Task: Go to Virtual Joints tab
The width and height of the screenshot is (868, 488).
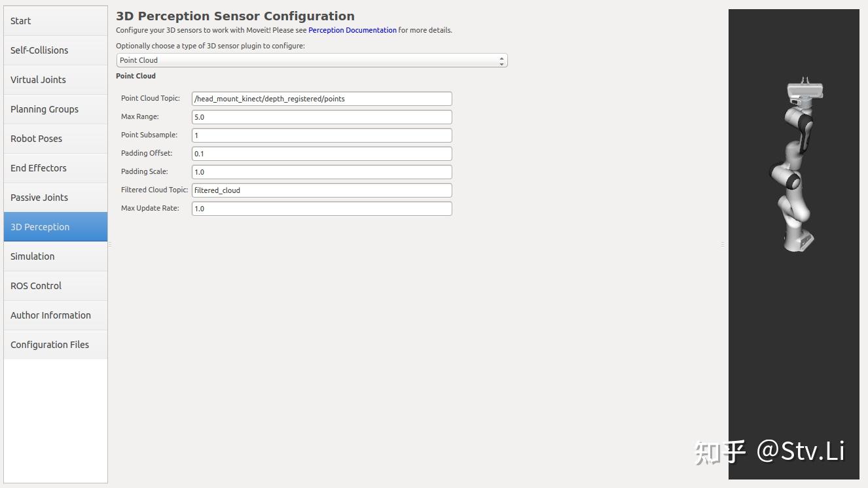Action: pyautogui.click(x=55, y=80)
